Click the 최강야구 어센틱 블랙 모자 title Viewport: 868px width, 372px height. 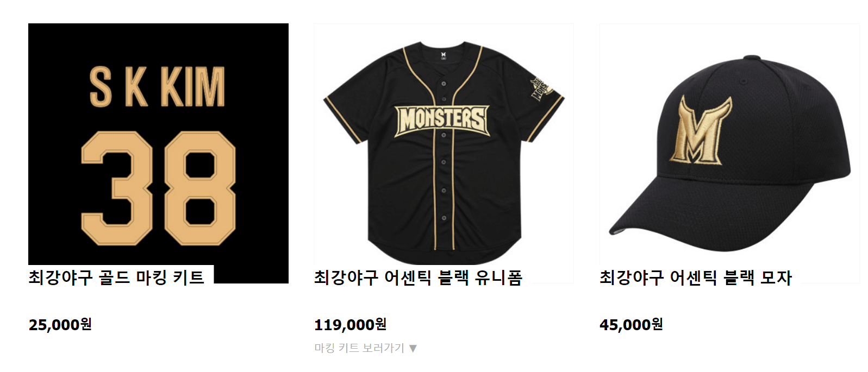pyautogui.click(x=696, y=278)
